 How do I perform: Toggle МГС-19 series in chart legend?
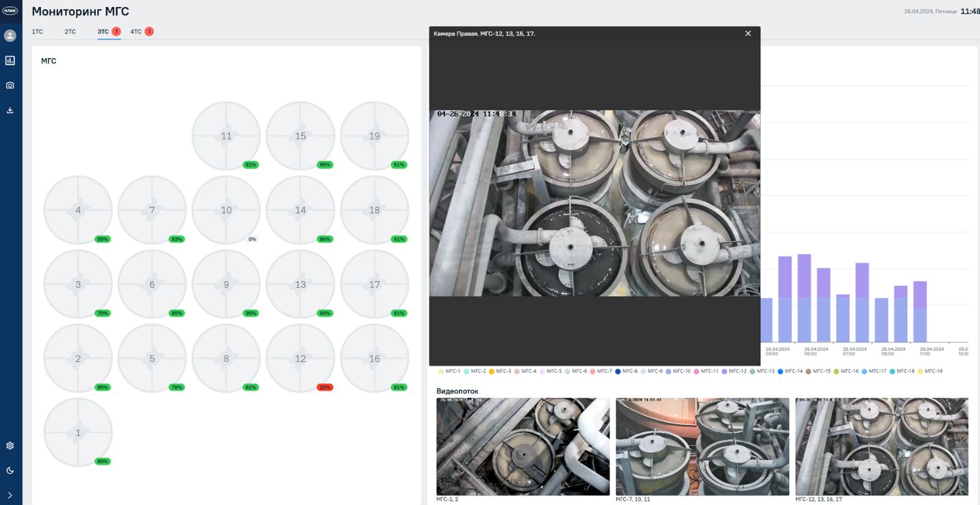(931, 371)
